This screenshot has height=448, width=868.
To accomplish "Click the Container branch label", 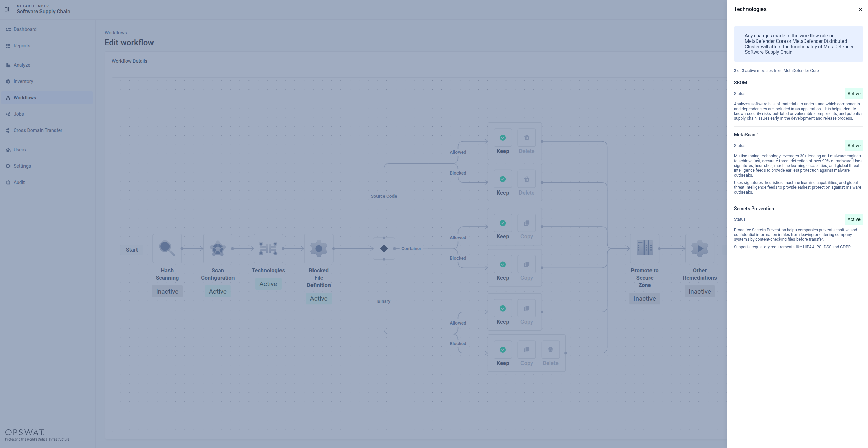I will 411,249.
